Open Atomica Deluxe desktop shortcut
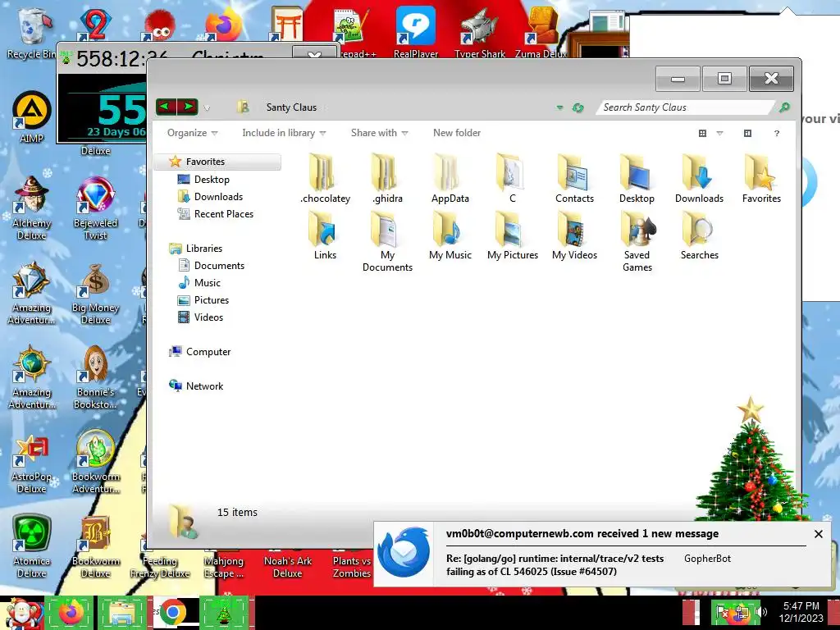The height and width of the screenshot is (630, 840). point(32,546)
